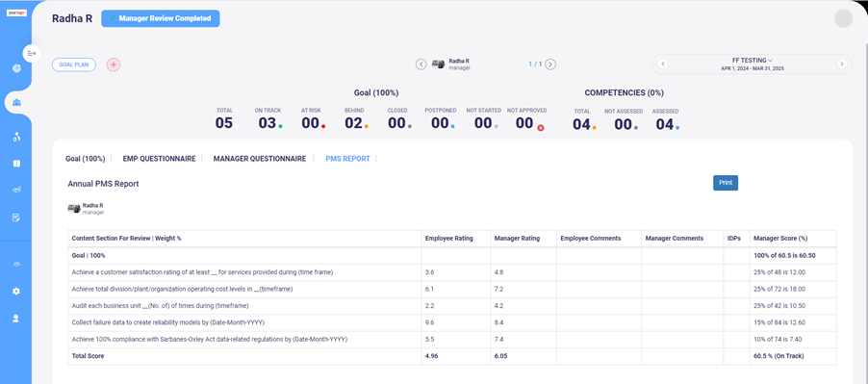Click the user avatar circle at top right
The height and width of the screenshot is (384, 868).
point(843,18)
